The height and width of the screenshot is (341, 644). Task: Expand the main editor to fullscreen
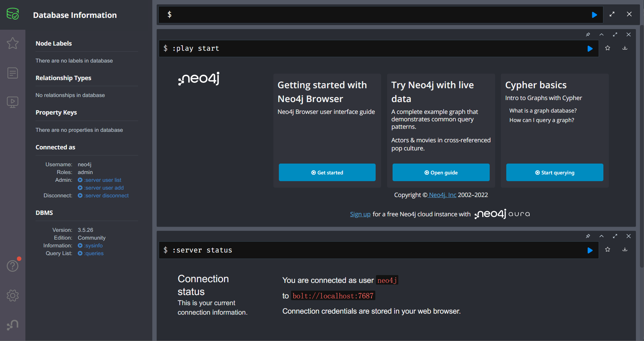tap(612, 14)
